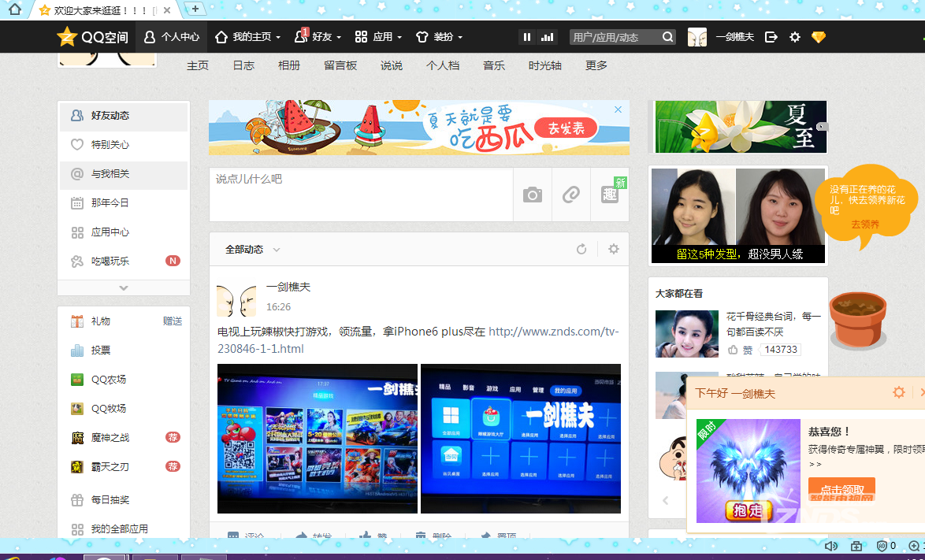Open 吃喝玩乐 in sidebar
The width and height of the screenshot is (925, 560).
coord(123,261)
